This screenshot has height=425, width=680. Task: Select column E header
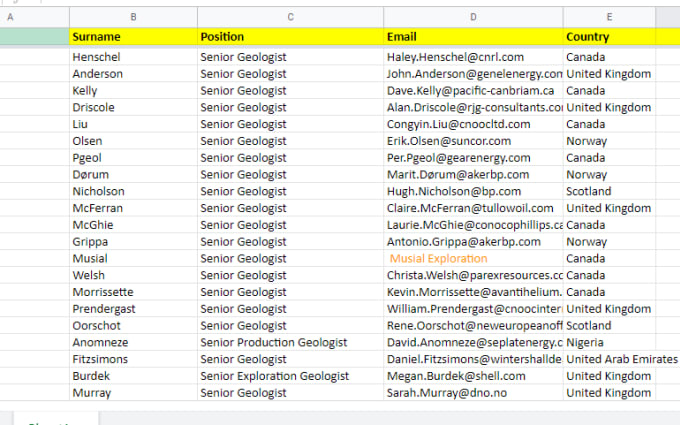coord(609,17)
